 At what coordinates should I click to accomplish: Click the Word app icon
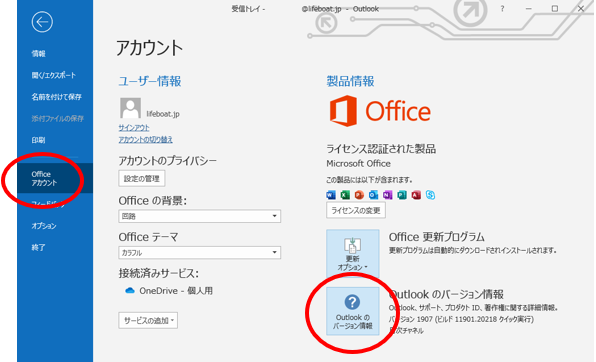tap(331, 195)
